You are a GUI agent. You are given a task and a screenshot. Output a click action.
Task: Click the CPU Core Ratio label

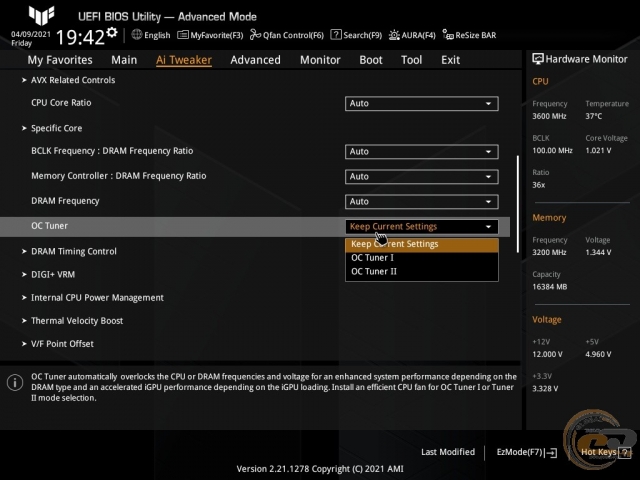pyautogui.click(x=61, y=103)
